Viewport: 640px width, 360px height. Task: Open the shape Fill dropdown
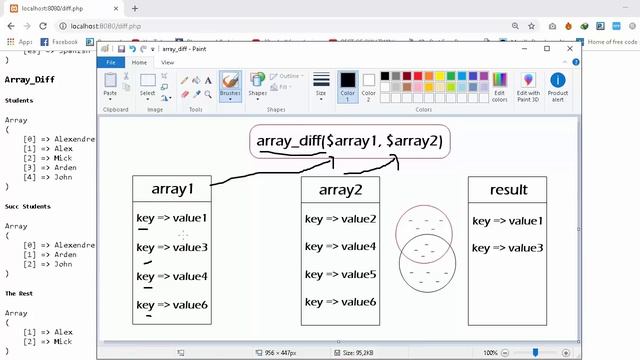(x=281, y=87)
